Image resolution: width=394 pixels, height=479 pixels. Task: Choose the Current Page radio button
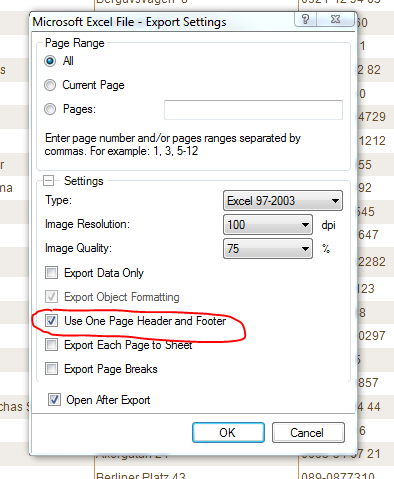(x=50, y=85)
